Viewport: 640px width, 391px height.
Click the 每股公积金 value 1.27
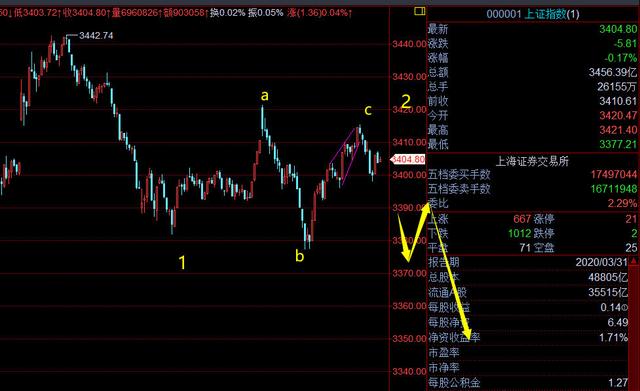pos(618,383)
